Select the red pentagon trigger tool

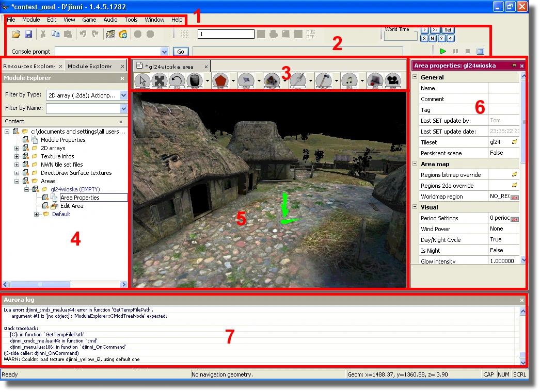coord(220,81)
